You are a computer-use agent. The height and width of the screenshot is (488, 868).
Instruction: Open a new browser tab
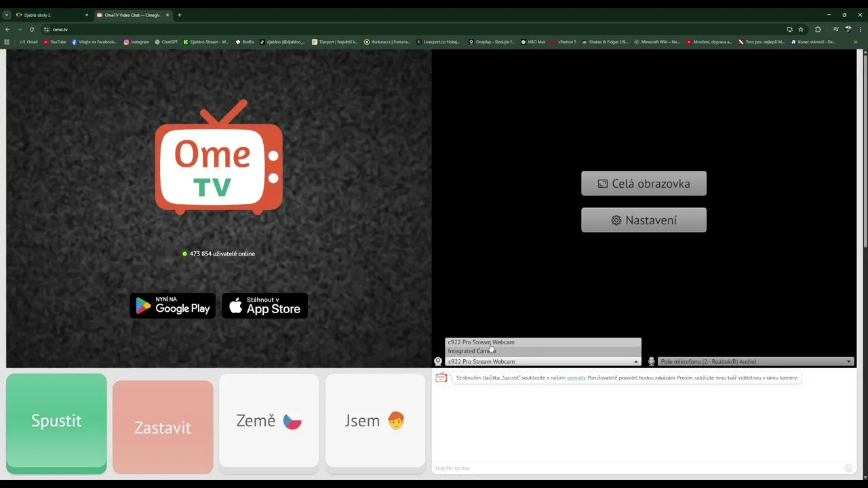(x=180, y=15)
